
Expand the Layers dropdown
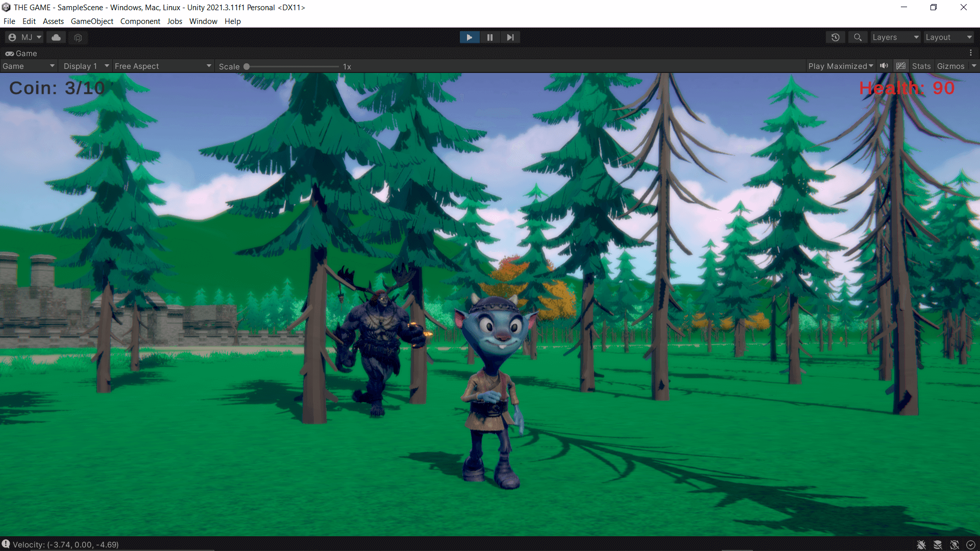click(895, 37)
